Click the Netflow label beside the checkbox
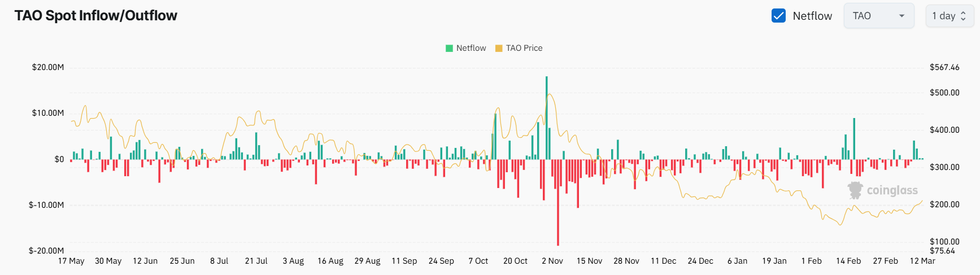980x275 pixels. click(812, 16)
